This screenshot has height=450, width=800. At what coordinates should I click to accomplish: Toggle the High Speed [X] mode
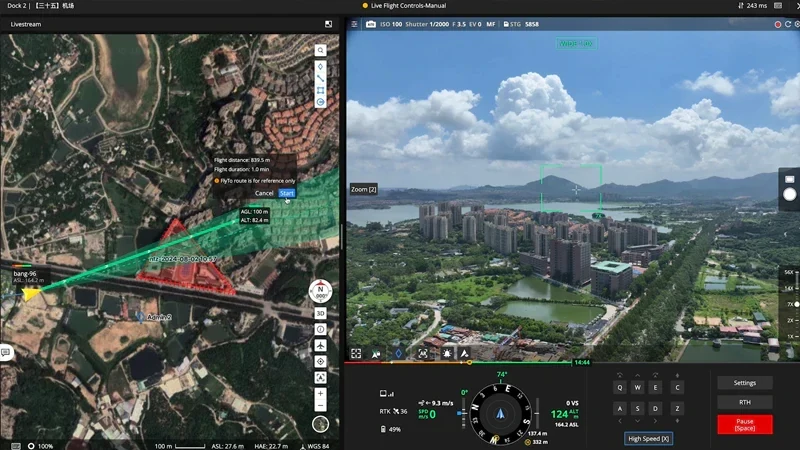tap(648, 439)
